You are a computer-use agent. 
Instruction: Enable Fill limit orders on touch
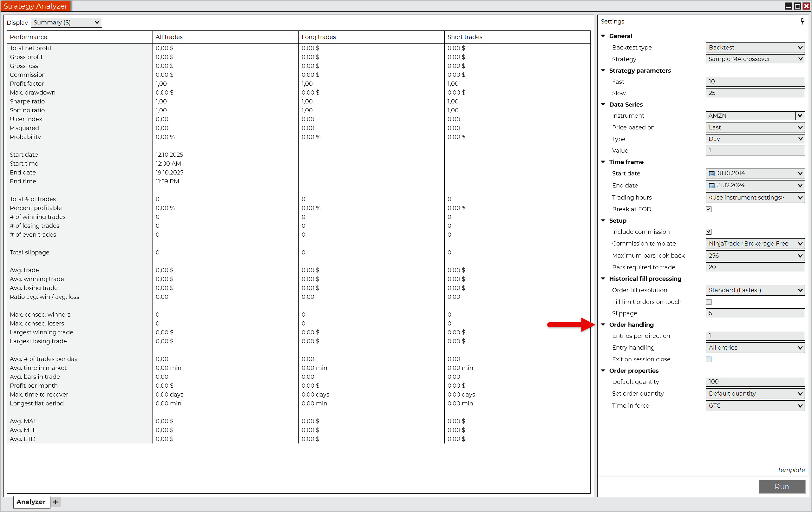pos(709,302)
